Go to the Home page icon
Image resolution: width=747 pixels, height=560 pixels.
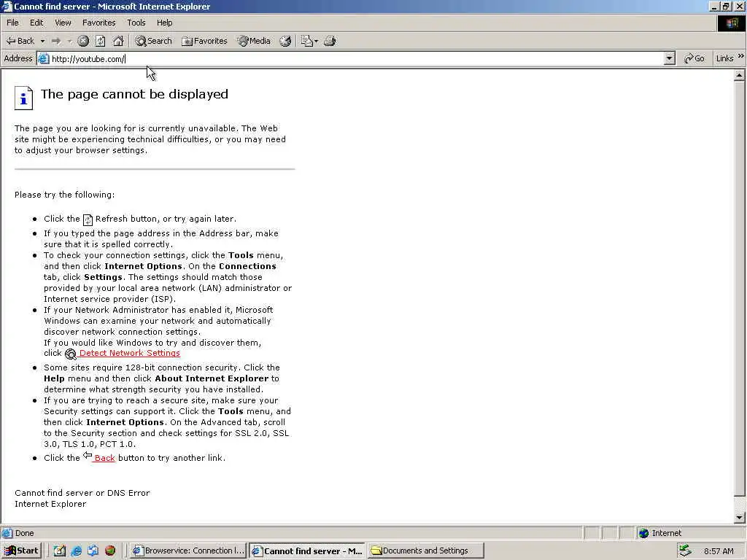118,41
